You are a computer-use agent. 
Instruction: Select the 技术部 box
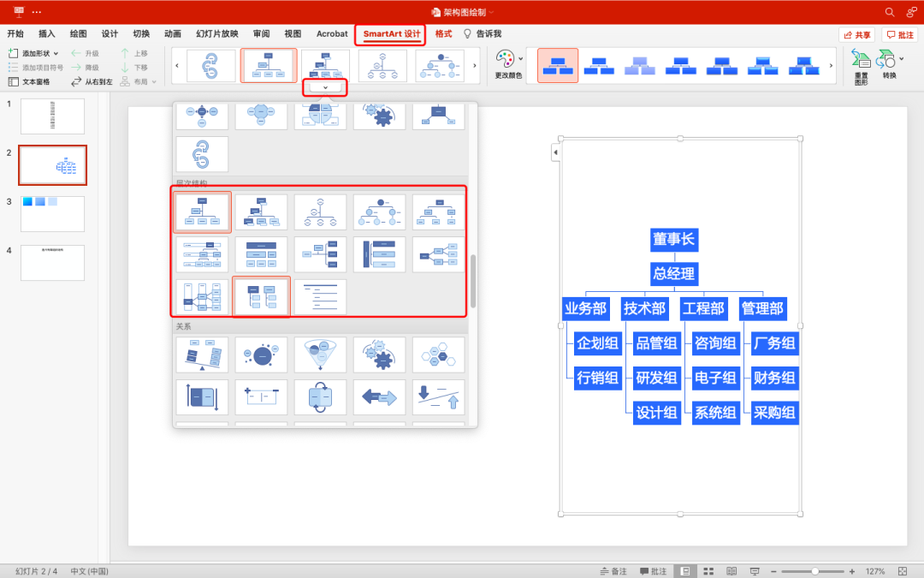tap(645, 308)
